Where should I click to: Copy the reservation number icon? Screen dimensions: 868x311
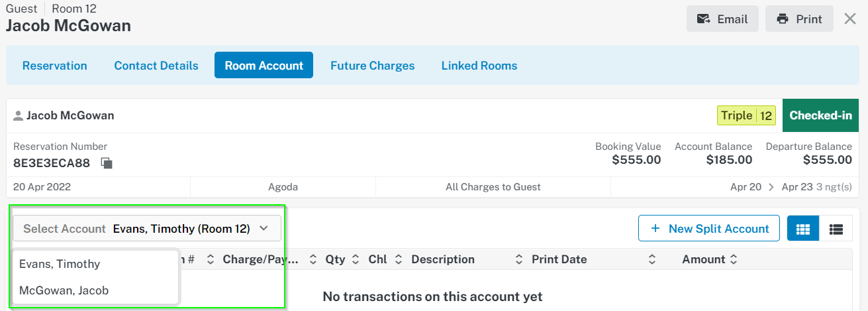[x=106, y=162]
